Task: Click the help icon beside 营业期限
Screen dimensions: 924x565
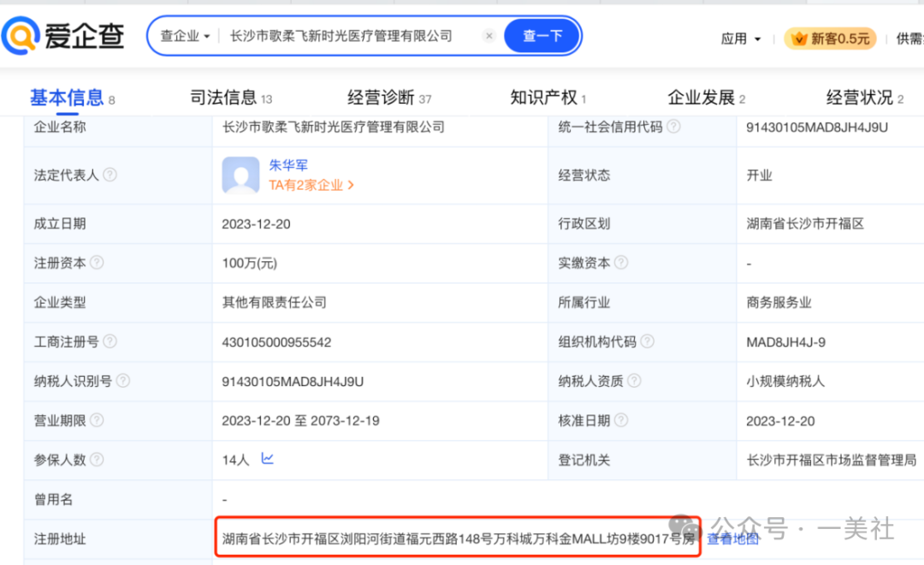Action: (x=98, y=420)
